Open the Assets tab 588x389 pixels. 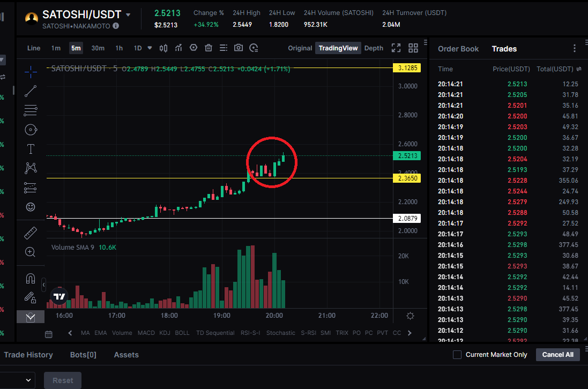(x=126, y=355)
